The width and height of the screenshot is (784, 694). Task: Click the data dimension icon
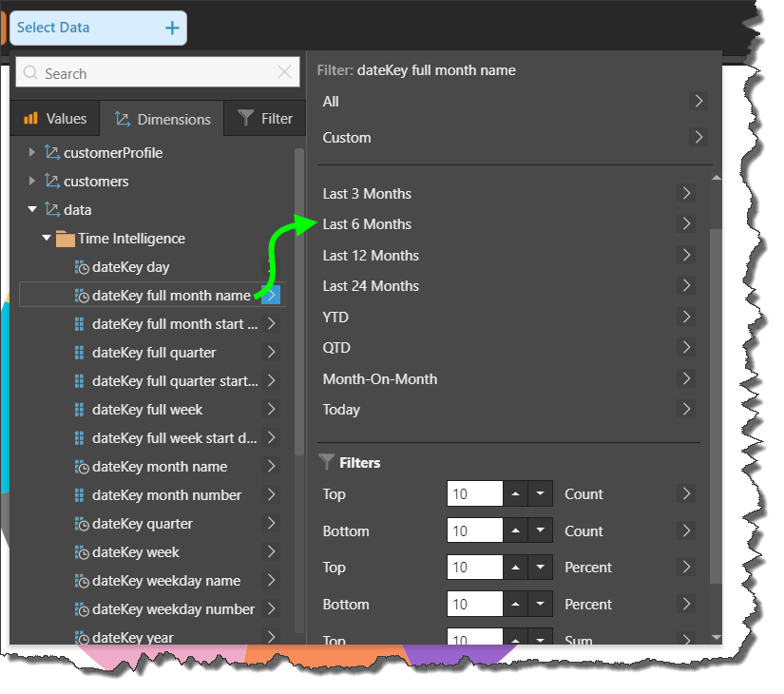52,209
